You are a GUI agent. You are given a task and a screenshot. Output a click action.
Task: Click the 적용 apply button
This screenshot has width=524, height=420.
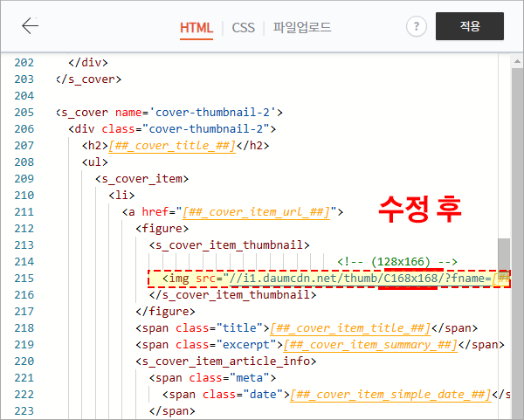pyautogui.click(x=470, y=26)
